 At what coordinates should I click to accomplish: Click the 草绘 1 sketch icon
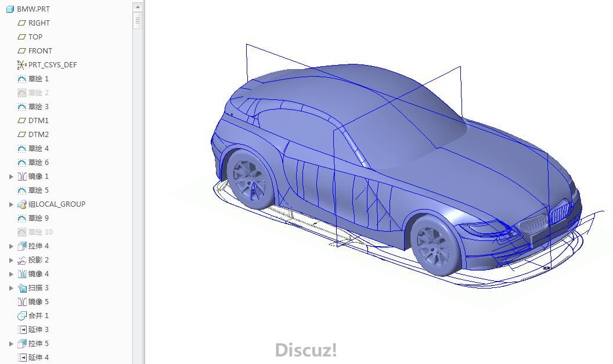22,79
